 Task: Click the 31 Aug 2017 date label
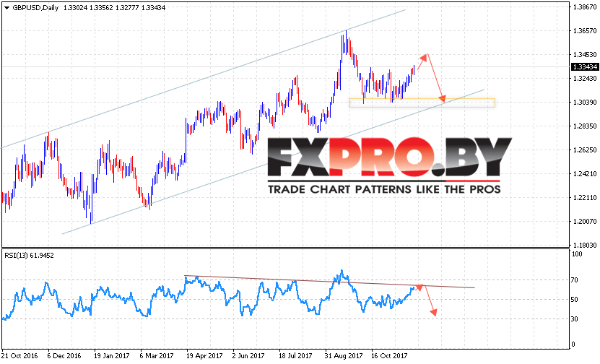[344, 356]
